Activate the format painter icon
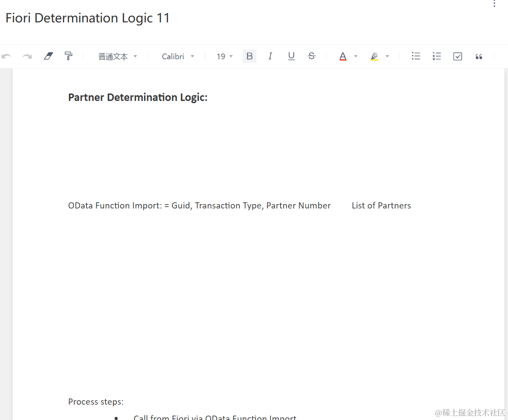Screen dimensions: 508x420 (x=68, y=56)
